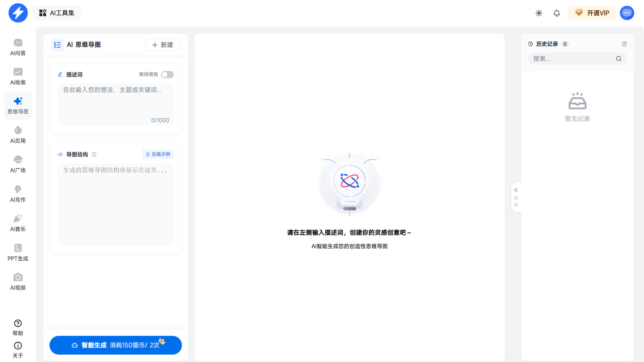Image resolution: width=644 pixels, height=362 pixels.
Task: Click the search field in 历史记录
Action: (x=574, y=59)
